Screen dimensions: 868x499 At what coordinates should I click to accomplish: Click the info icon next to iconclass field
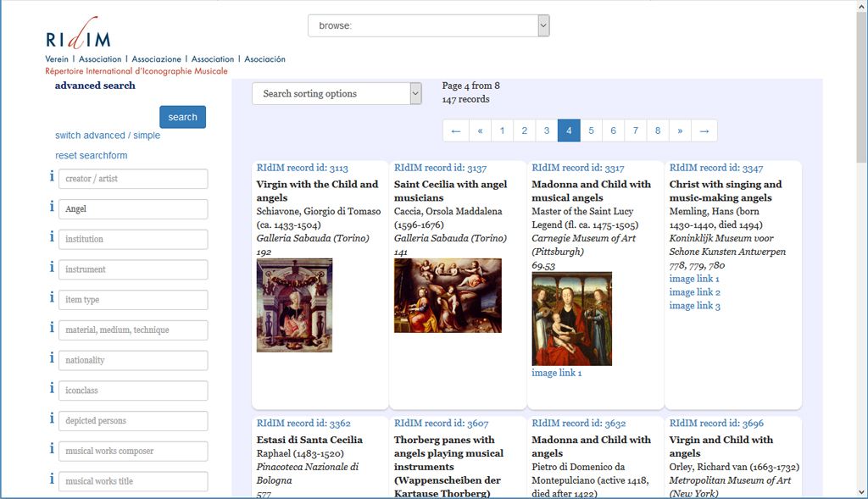tap(52, 389)
